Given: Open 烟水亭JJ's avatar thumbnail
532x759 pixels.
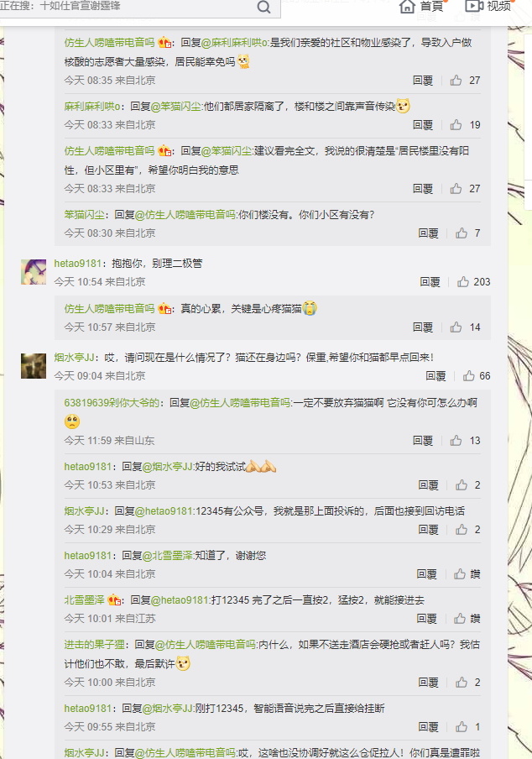Looking at the screenshot, I should click(x=34, y=365).
